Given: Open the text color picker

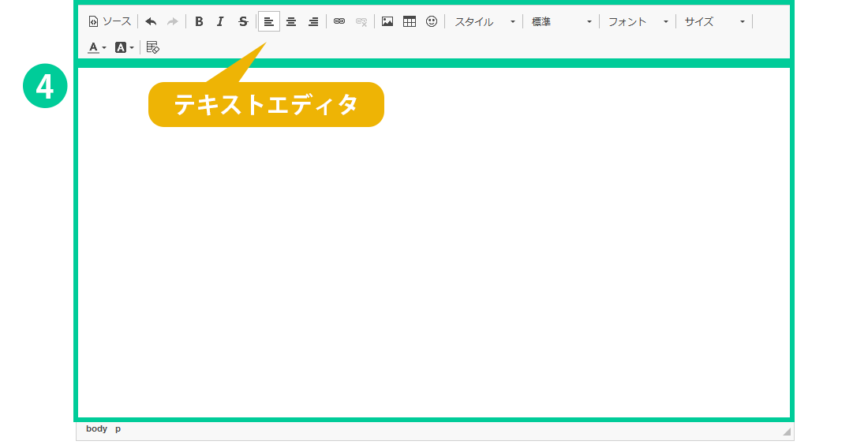Looking at the screenshot, I should [x=96, y=47].
